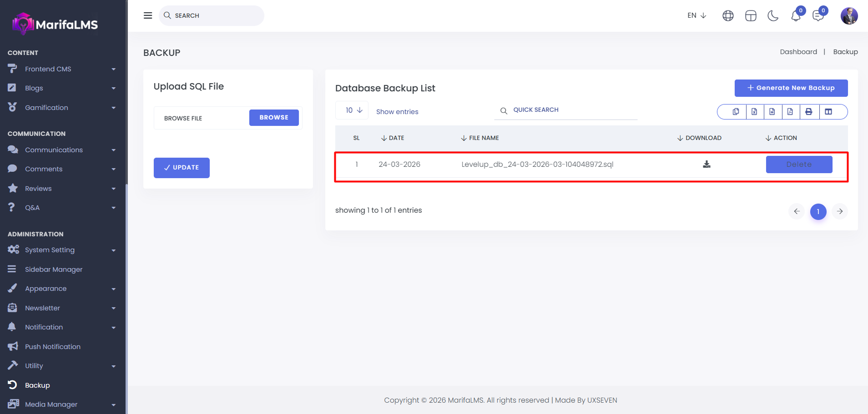Click the Quick Search field
The height and width of the screenshot is (414, 868).
coord(569,110)
